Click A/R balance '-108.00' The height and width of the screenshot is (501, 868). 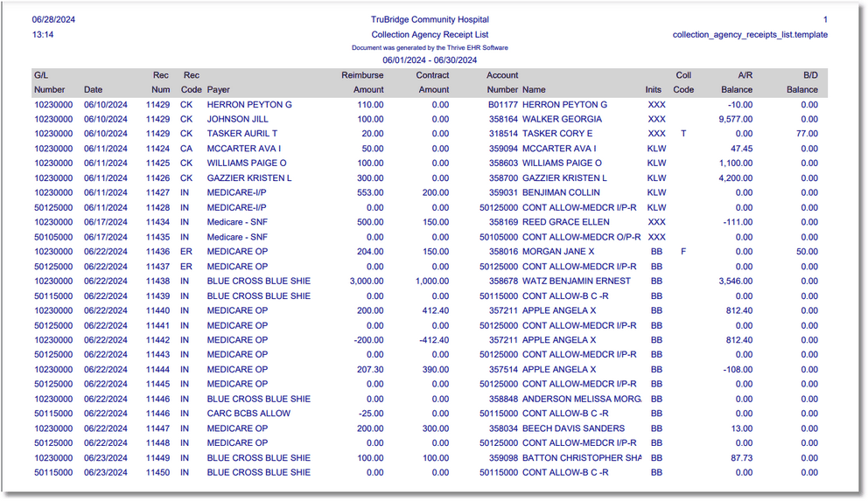click(738, 369)
